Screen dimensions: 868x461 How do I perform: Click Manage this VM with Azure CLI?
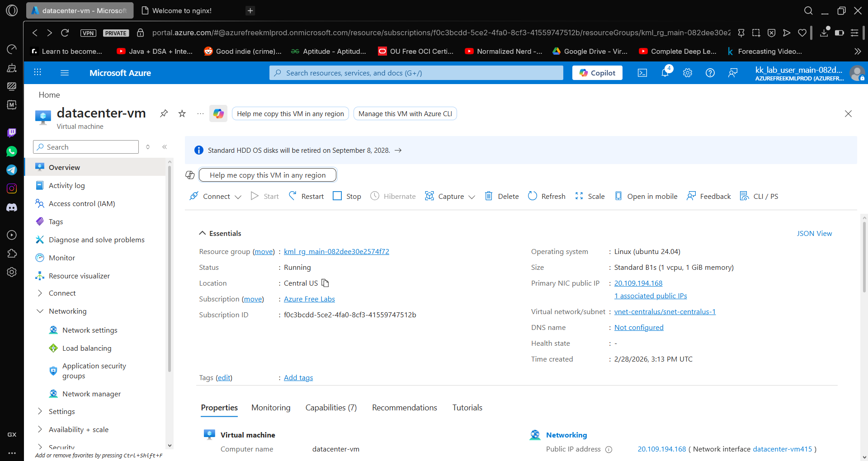click(405, 113)
